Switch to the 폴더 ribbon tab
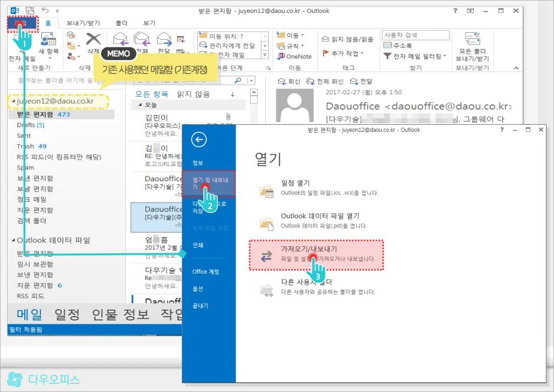 122,23
